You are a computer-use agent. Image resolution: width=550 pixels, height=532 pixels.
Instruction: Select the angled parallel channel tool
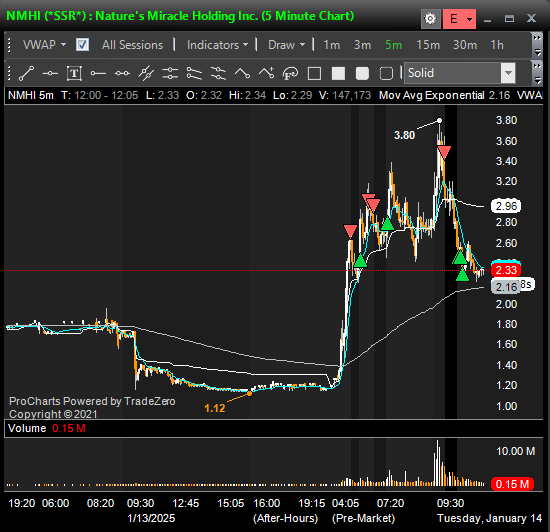click(194, 73)
